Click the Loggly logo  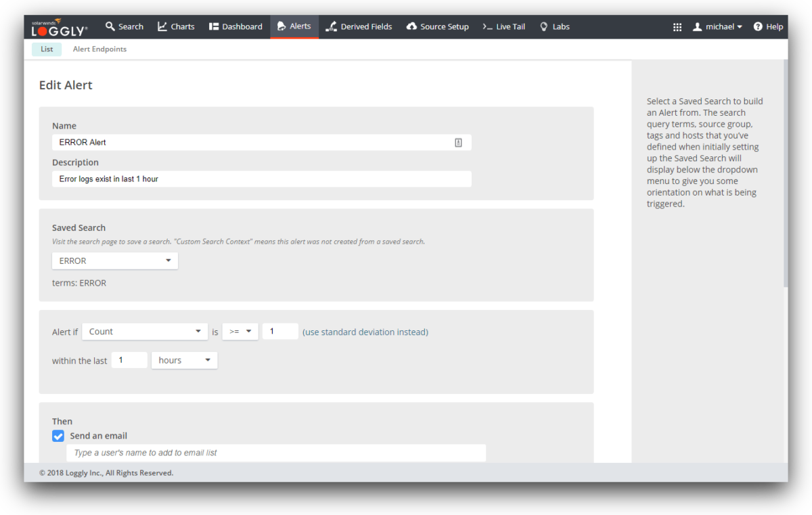click(58, 26)
